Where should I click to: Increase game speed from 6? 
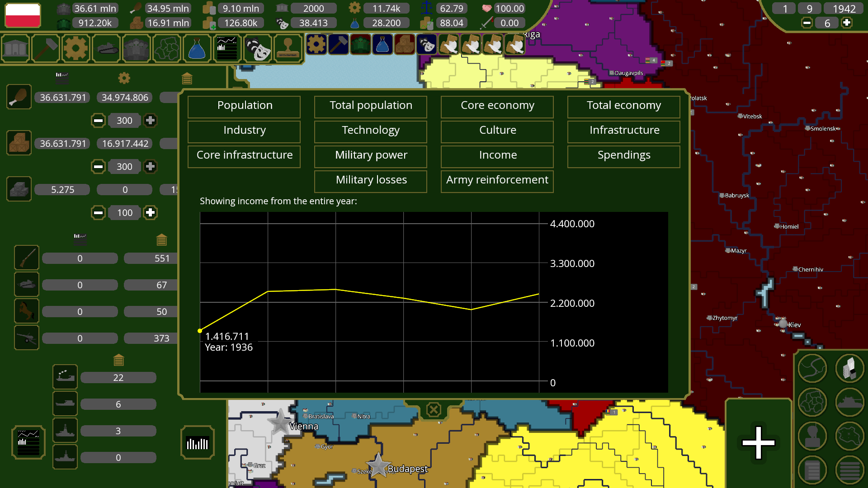(847, 23)
